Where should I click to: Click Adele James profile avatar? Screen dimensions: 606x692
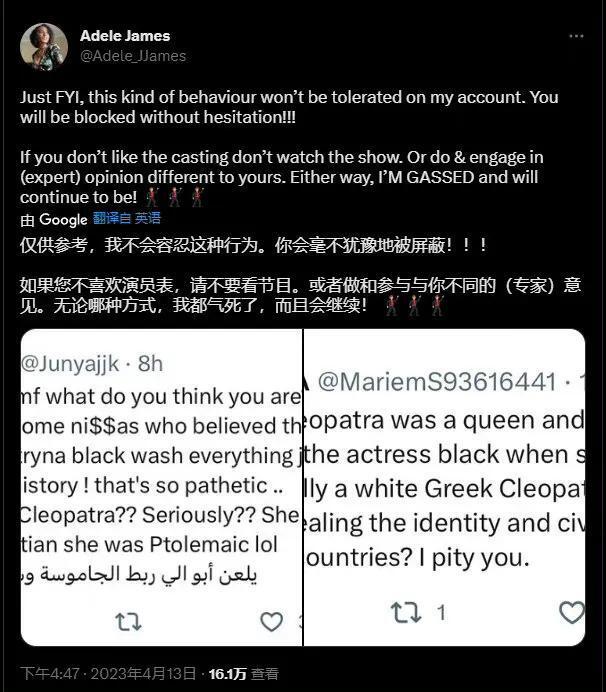pyautogui.click(x=44, y=47)
